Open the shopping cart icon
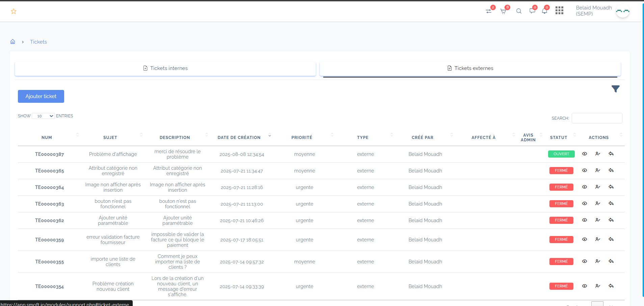Screen dimensions: 644x306 pyautogui.click(x=503, y=11)
